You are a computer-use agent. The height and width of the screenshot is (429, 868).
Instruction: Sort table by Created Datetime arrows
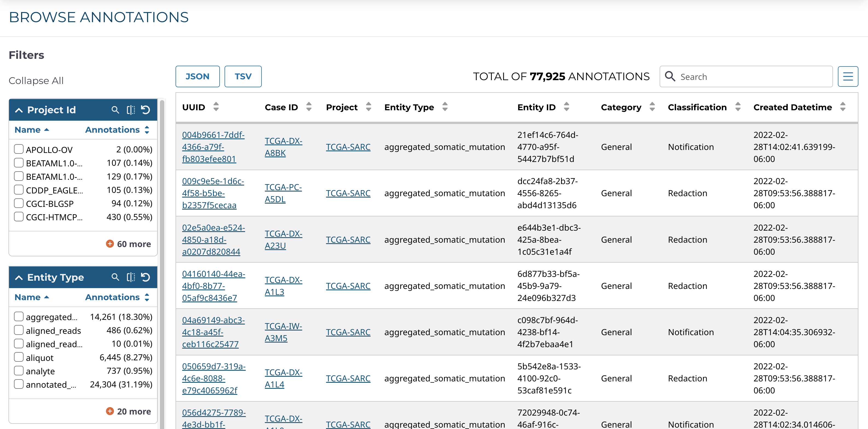[843, 107]
